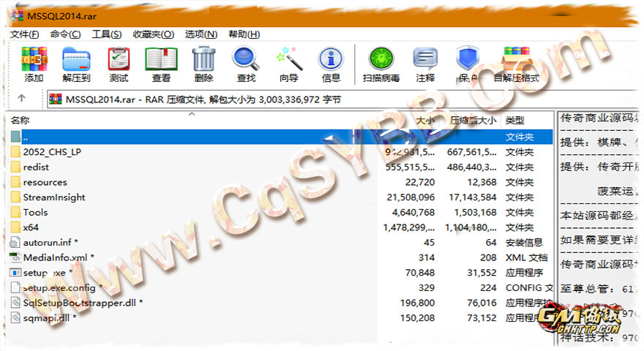Click the sqmapi.dll file icon

click(15, 318)
